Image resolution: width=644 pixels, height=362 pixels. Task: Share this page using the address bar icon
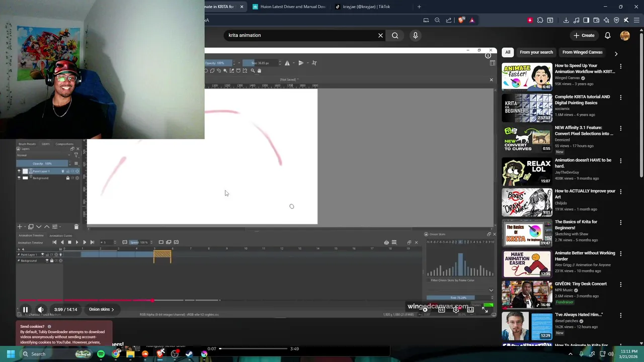(449, 20)
